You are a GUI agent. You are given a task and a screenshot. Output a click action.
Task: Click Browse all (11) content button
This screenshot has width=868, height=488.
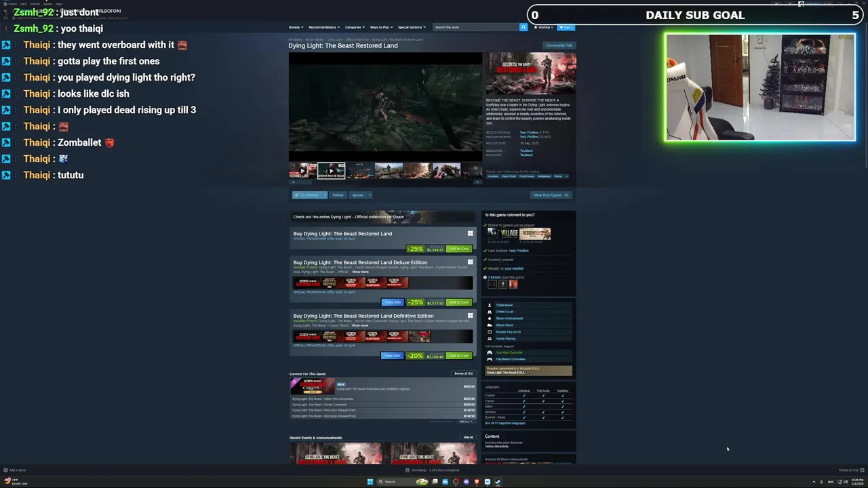(464, 373)
